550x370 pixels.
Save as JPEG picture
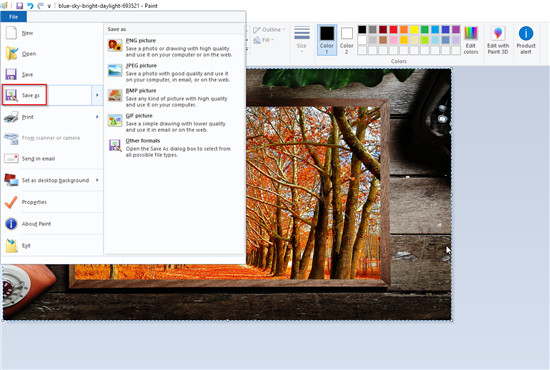coord(174,73)
